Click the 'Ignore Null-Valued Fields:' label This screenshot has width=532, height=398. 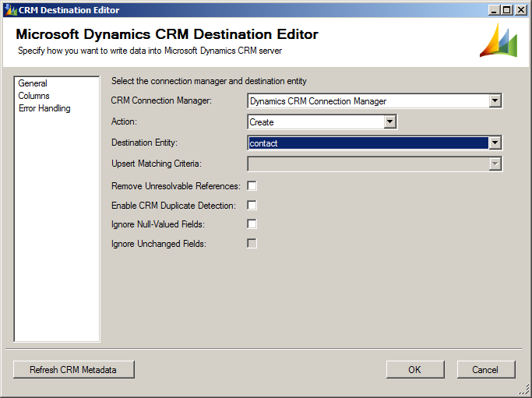point(158,224)
